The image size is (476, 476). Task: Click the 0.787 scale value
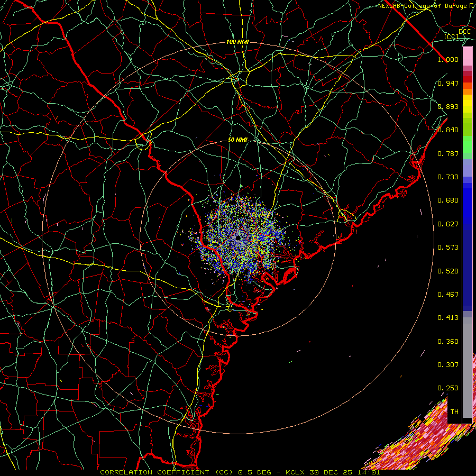pos(448,153)
